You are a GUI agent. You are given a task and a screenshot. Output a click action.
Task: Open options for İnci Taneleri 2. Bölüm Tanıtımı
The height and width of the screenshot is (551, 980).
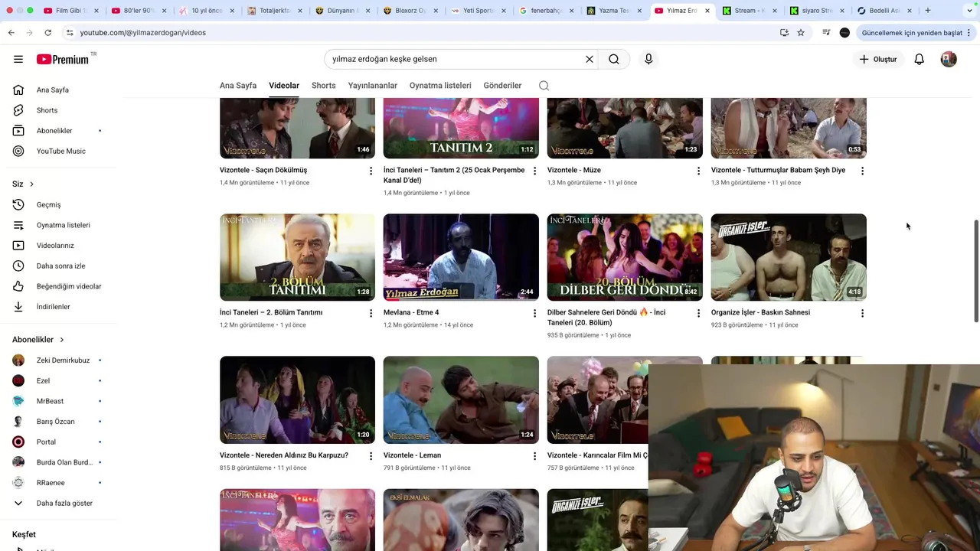click(371, 313)
